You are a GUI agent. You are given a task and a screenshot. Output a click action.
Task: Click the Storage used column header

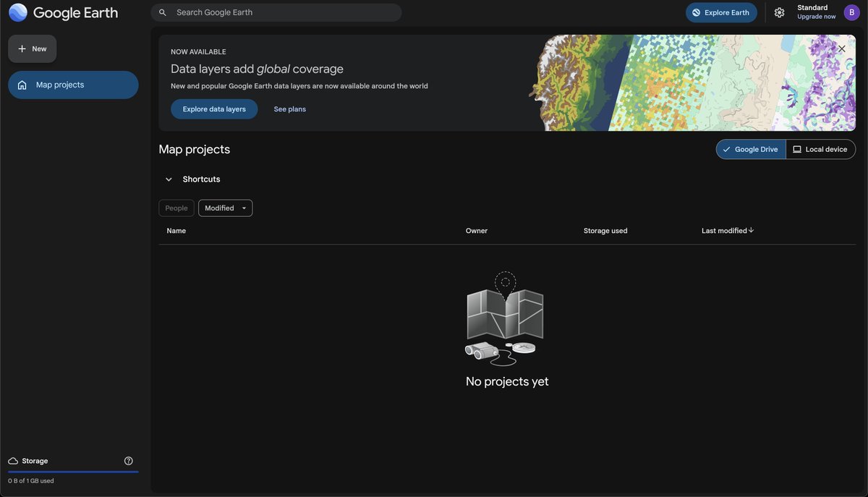coord(605,231)
